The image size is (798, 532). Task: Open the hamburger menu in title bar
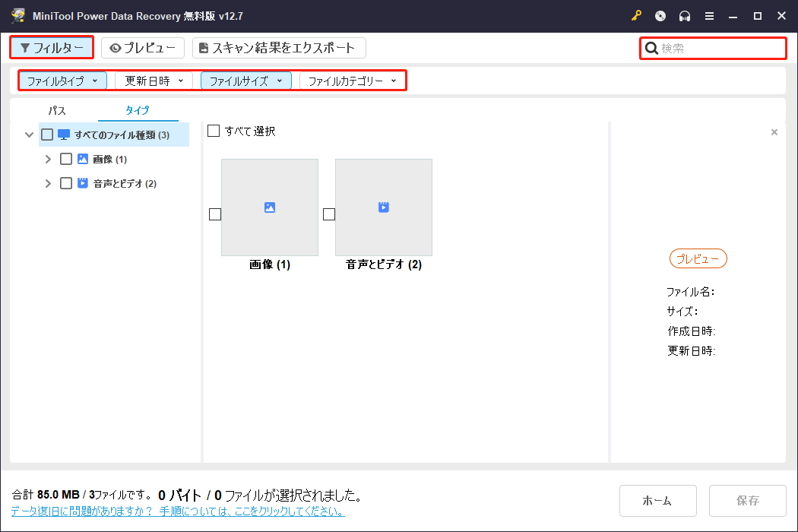710,15
